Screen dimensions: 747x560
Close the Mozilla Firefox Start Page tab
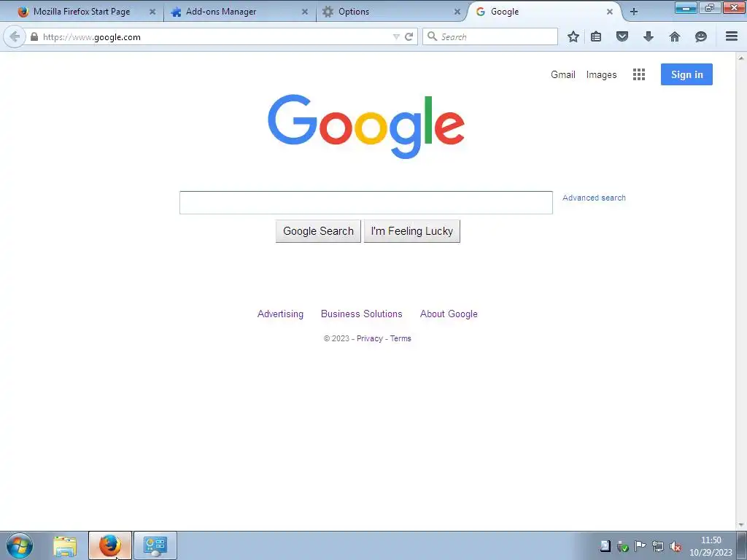152,12
